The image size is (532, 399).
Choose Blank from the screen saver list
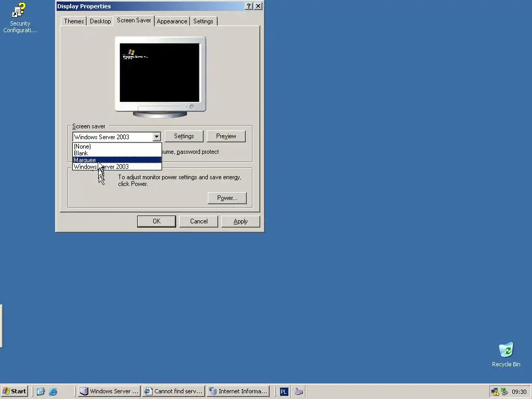tap(117, 153)
